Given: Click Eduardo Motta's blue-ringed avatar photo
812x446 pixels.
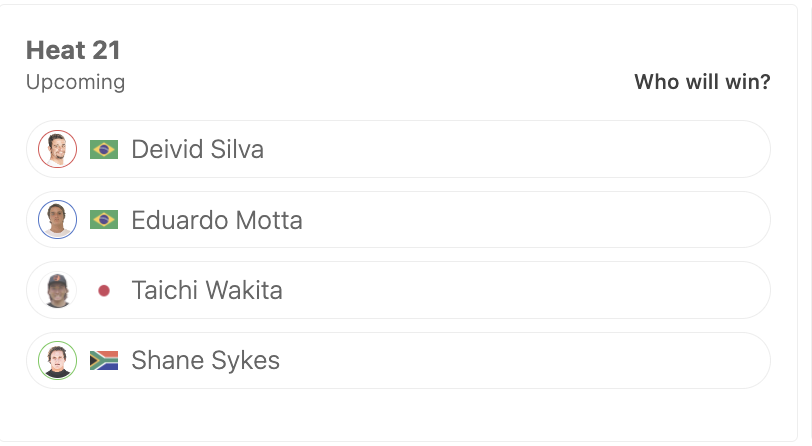Looking at the screenshot, I should tap(57, 220).
